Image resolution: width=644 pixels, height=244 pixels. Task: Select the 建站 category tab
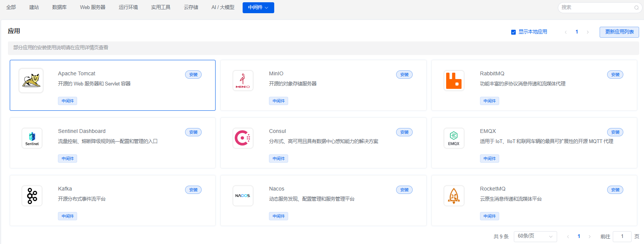pos(34,7)
